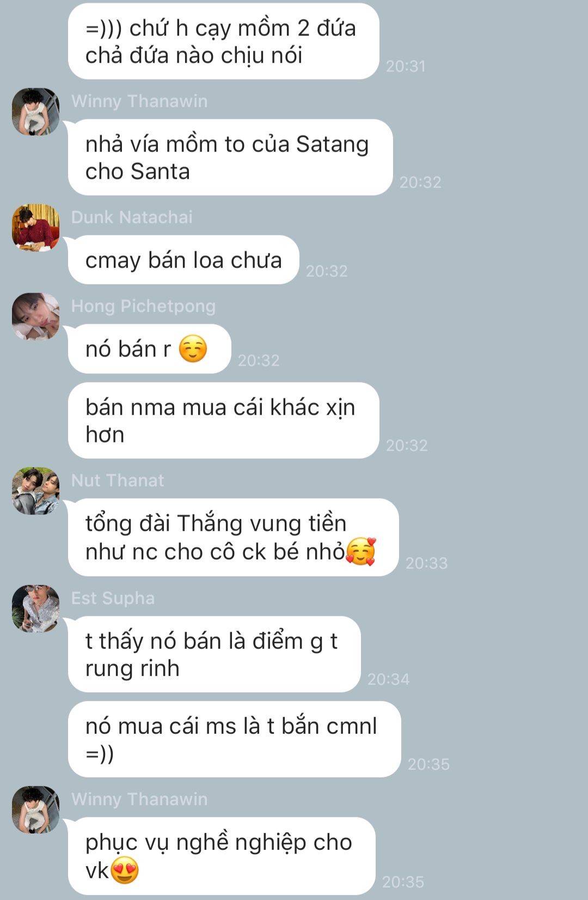This screenshot has height=900, width=588.
Task: Select the 'nó bán r' message bubble
Action: [150, 349]
